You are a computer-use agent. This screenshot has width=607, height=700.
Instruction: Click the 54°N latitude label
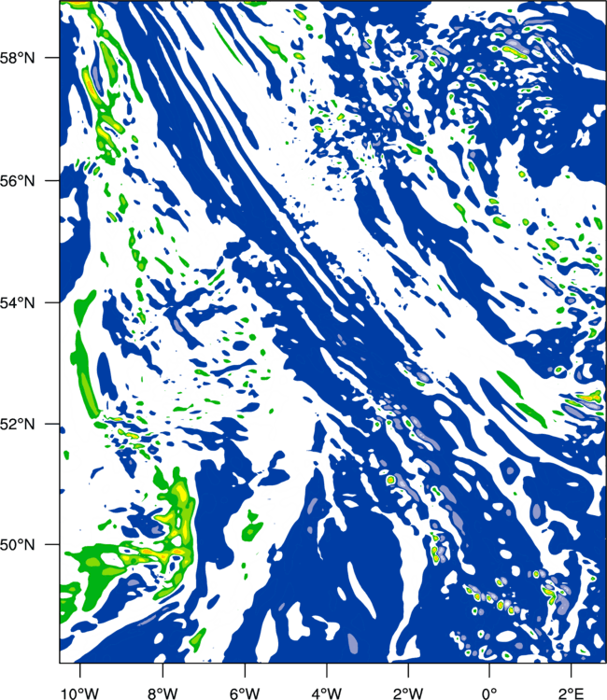(17, 303)
